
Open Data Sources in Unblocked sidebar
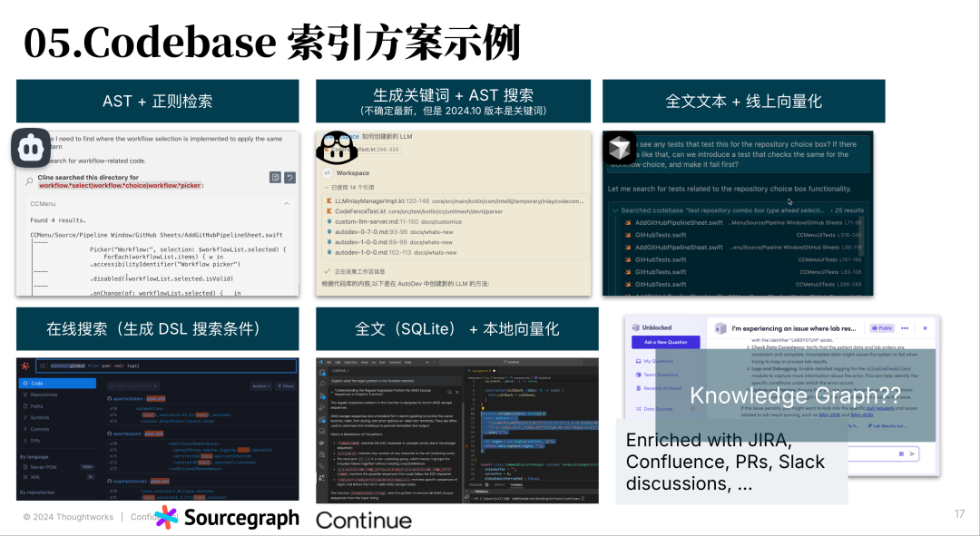point(654,409)
